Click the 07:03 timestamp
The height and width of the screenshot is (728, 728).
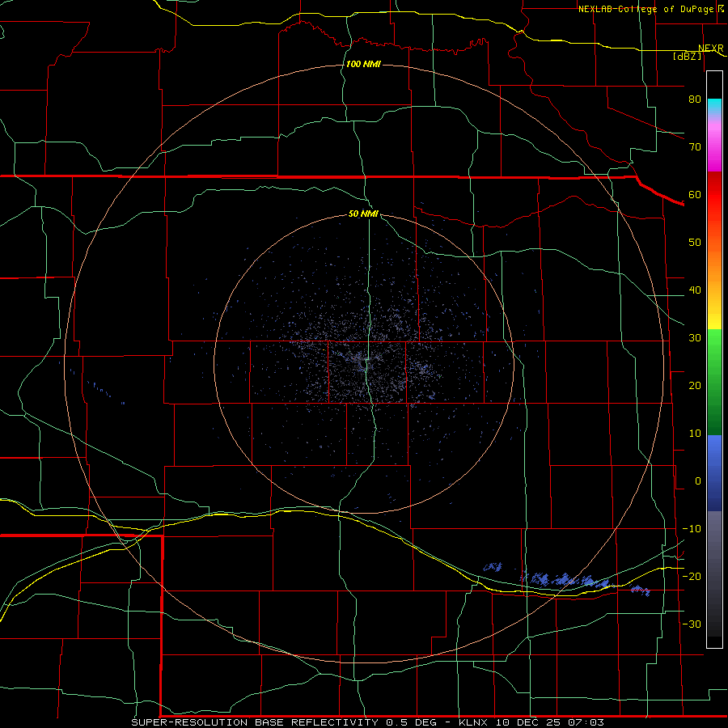tap(586, 722)
